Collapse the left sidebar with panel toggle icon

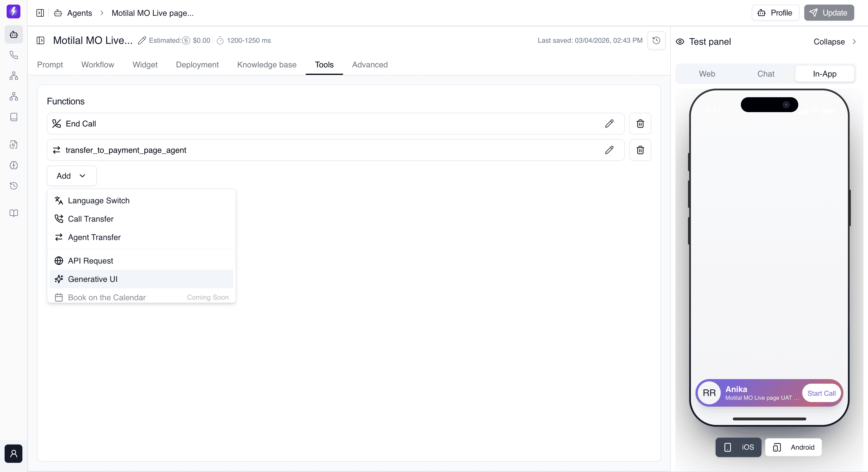click(40, 13)
